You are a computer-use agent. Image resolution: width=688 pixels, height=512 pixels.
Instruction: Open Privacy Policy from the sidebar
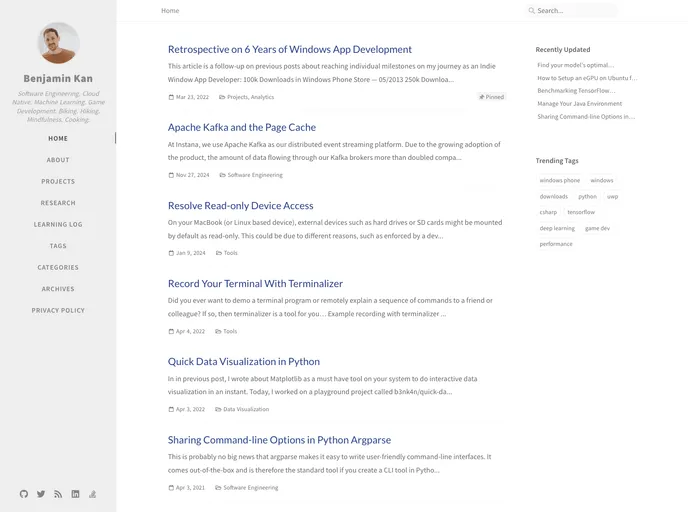coord(58,310)
